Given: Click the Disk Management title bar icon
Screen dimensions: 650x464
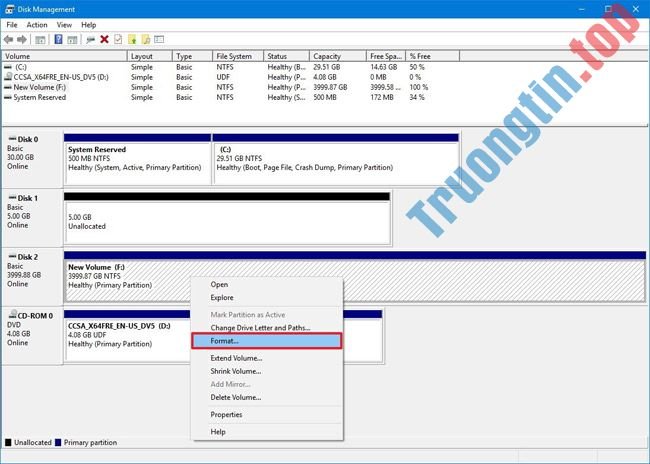Looking at the screenshot, I should (x=10, y=9).
